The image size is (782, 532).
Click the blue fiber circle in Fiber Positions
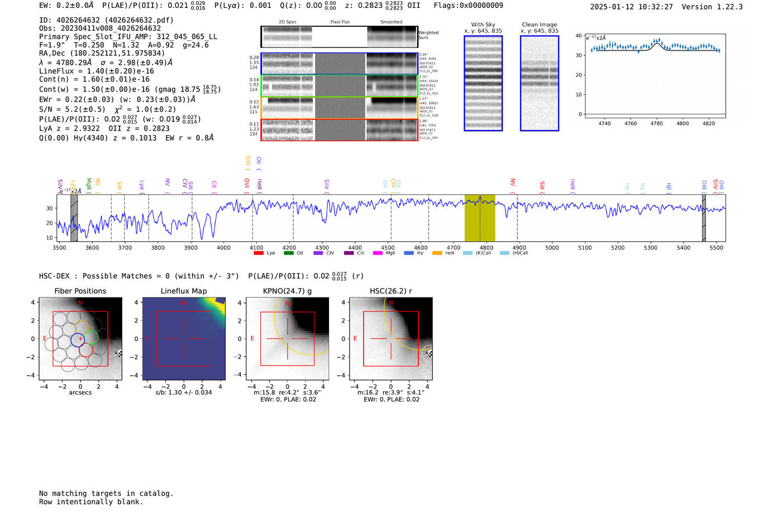coord(78,339)
